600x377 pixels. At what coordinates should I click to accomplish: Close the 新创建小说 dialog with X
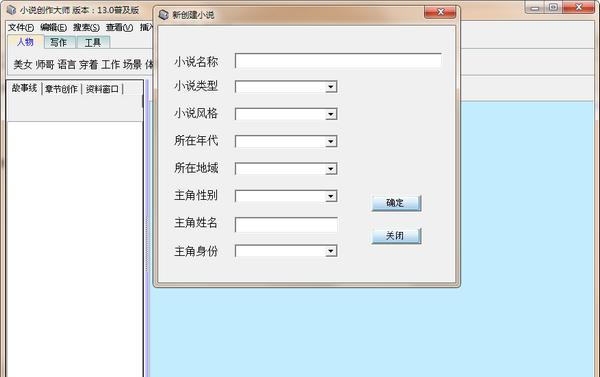point(440,12)
